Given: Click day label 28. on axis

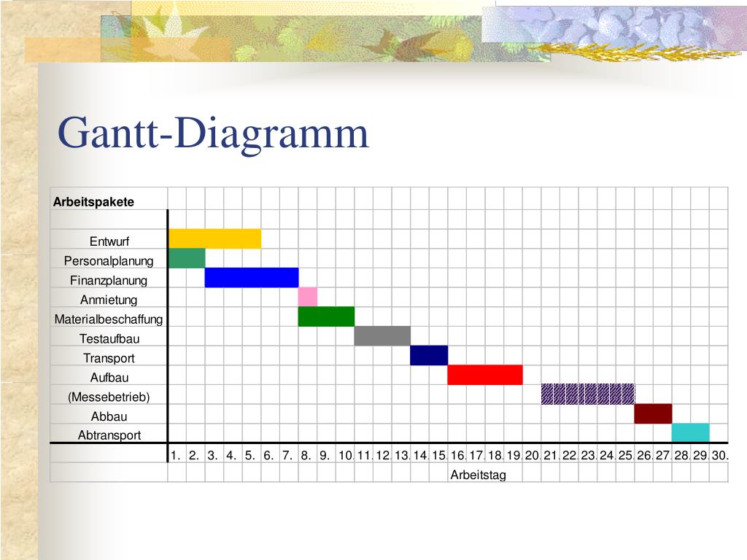Looking at the screenshot, I should click(x=682, y=456).
